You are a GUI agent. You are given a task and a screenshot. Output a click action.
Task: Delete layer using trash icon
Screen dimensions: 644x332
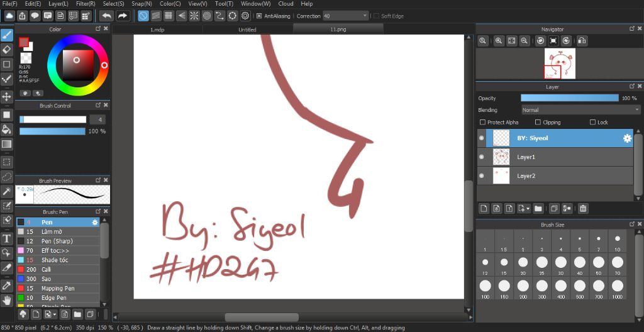tap(582, 208)
